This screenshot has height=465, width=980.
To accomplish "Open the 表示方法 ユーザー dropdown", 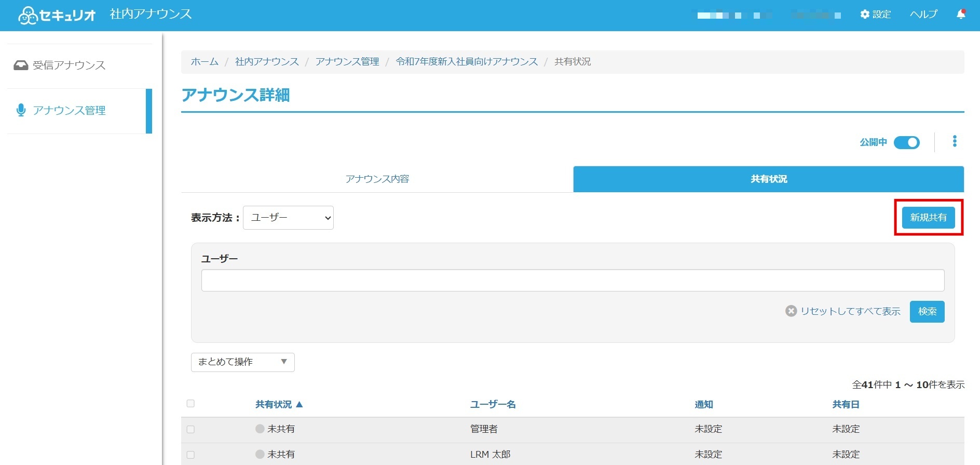I will tap(288, 218).
